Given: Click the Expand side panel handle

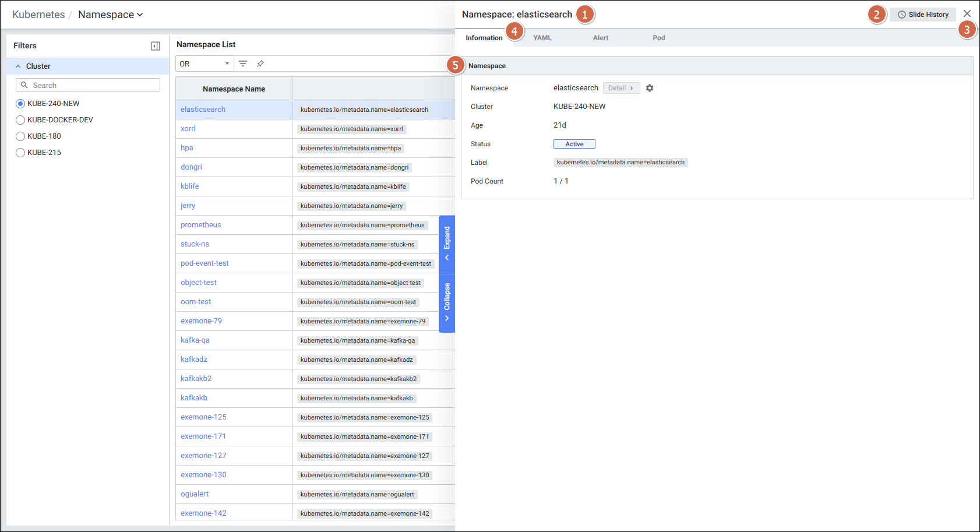Looking at the screenshot, I should tap(447, 244).
